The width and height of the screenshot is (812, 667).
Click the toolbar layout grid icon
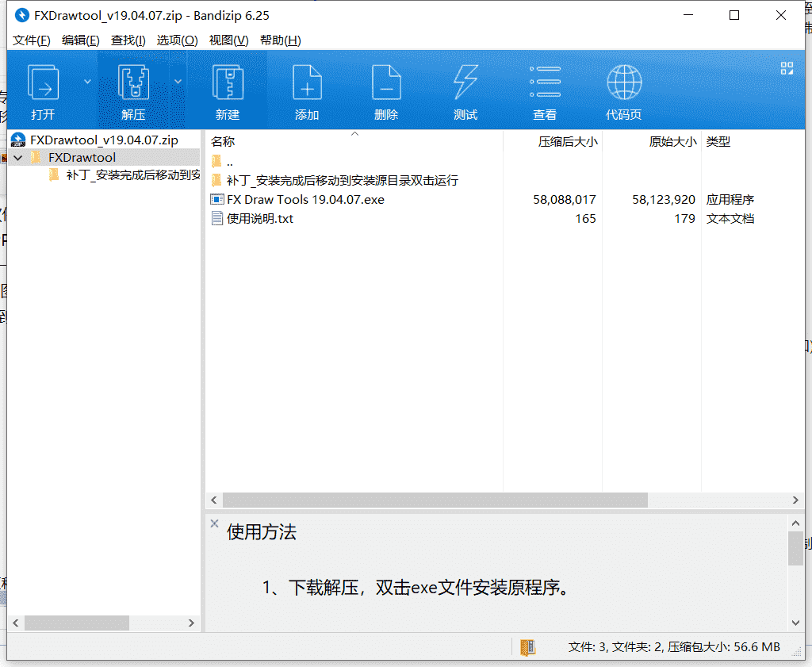(x=787, y=68)
